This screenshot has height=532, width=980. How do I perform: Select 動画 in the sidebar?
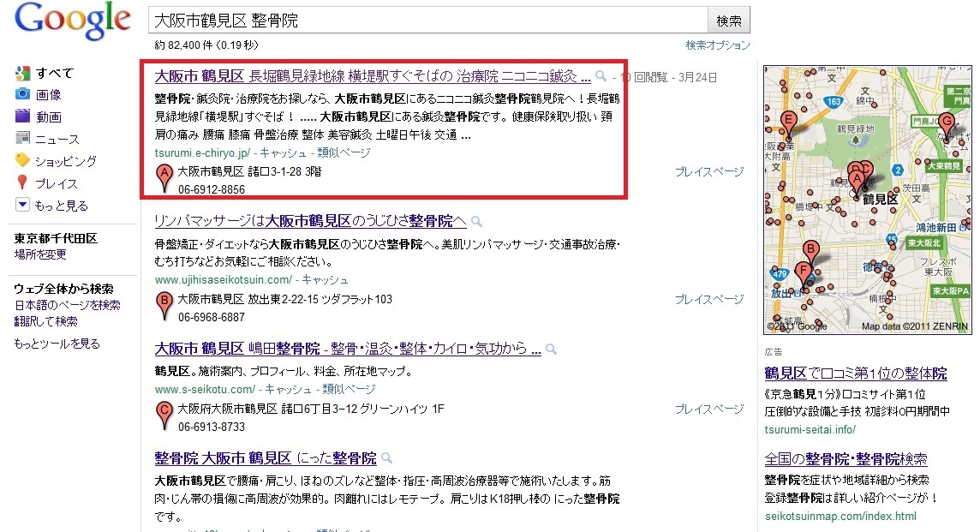pos(48,117)
